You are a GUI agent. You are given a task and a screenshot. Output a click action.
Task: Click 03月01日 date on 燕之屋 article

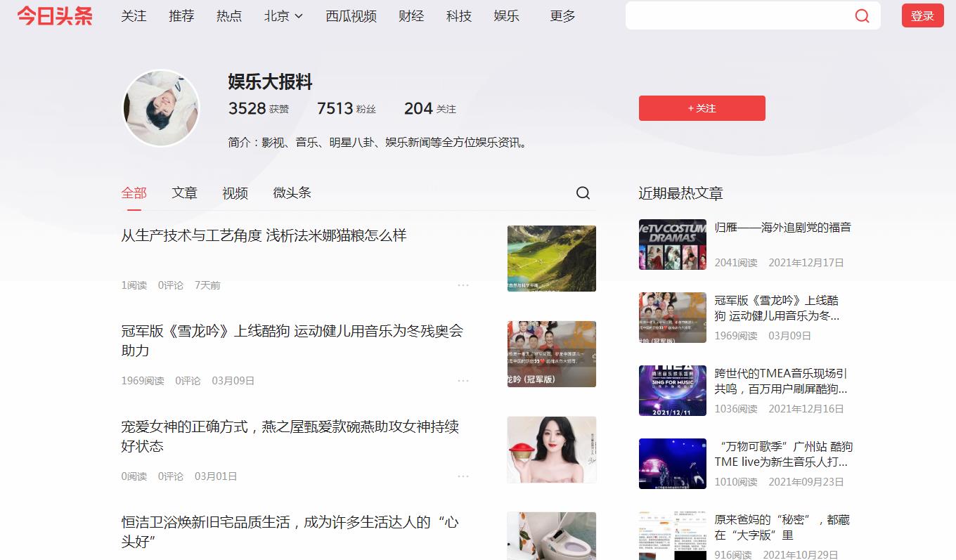(x=216, y=476)
